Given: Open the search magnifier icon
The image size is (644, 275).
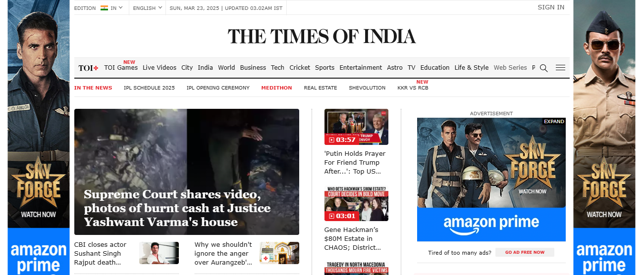Looking at the screenshot, I should pyautogui.click(x=543, y=68).
